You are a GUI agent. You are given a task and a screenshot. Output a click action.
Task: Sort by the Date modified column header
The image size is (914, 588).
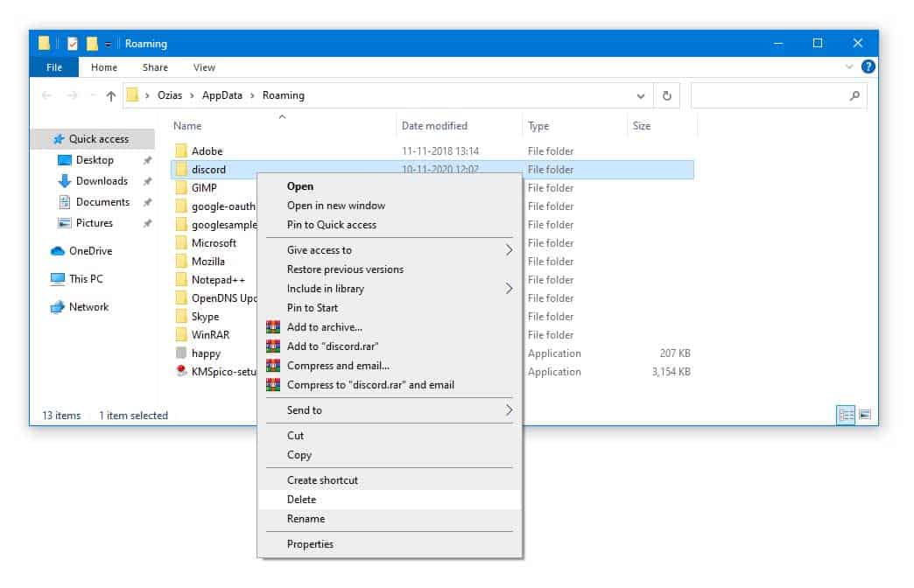click(x=459, y=126)
